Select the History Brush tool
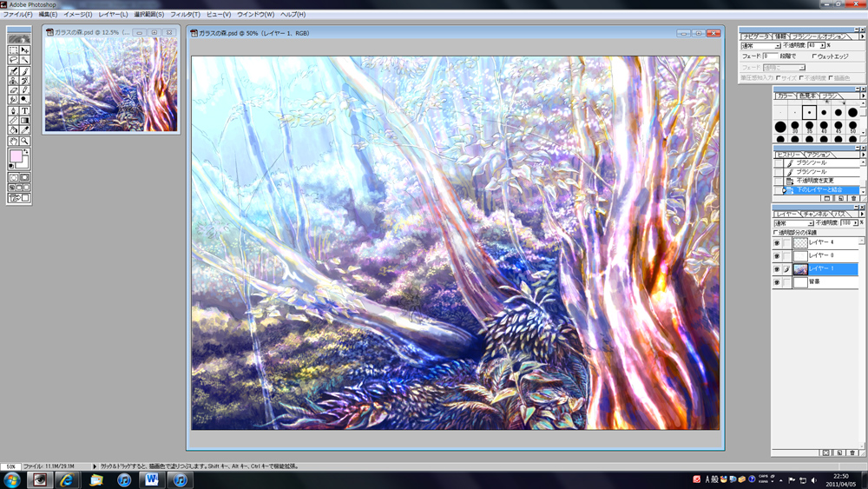Viewport: 868px width, 489px height. tap(25, 80)
